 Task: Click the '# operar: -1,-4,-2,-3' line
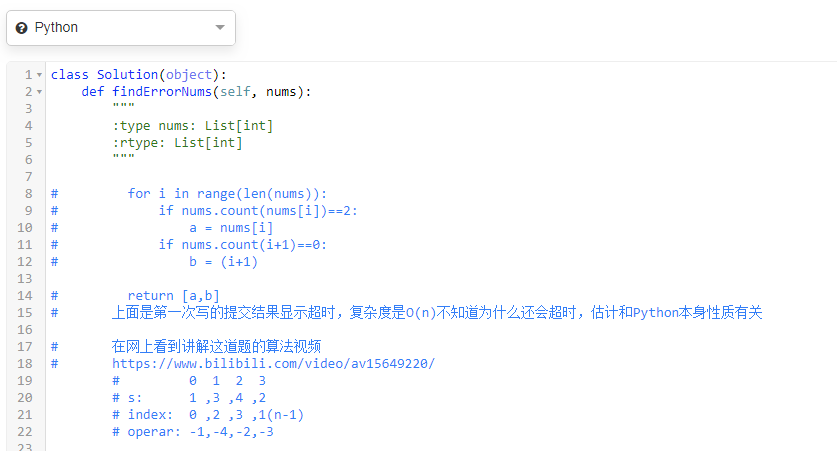point(193,432)
